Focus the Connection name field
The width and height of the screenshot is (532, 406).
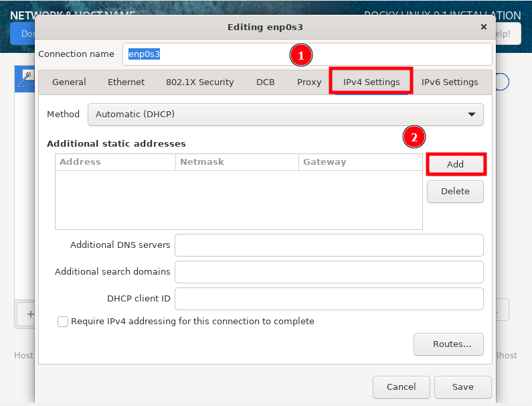point(307,54)
